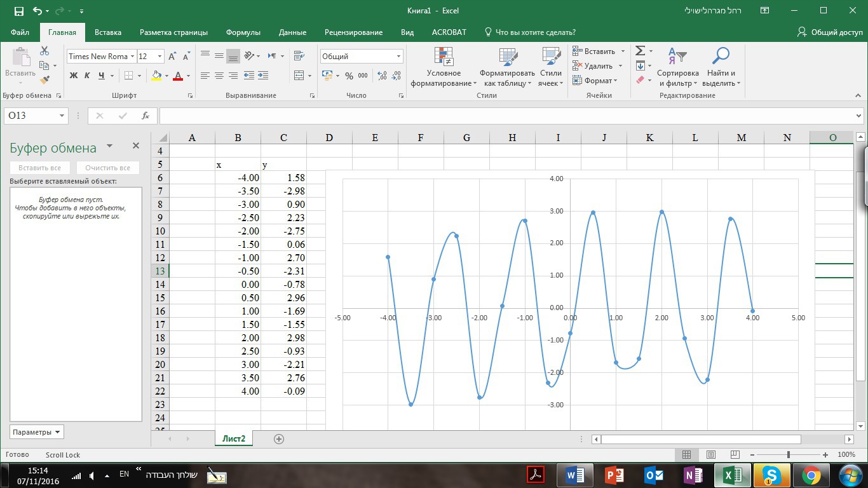The image size is (868, 488).
Task: Open the Параметры dropdown in clipboard pane
Action: (x=37, y=432)
